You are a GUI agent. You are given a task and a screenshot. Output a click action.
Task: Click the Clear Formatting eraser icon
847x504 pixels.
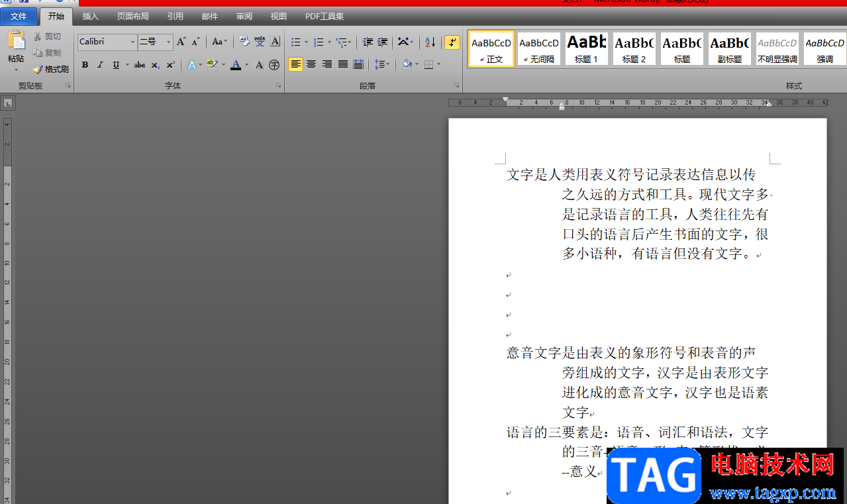coord(244,42)
